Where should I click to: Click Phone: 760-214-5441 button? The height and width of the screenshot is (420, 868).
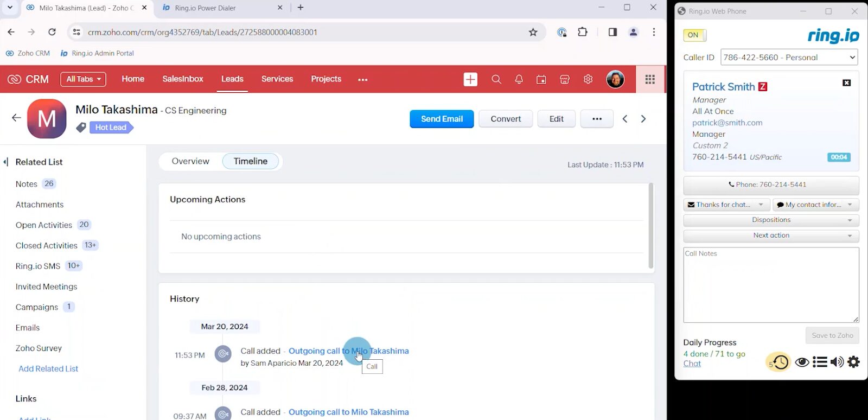click(771, 185)
